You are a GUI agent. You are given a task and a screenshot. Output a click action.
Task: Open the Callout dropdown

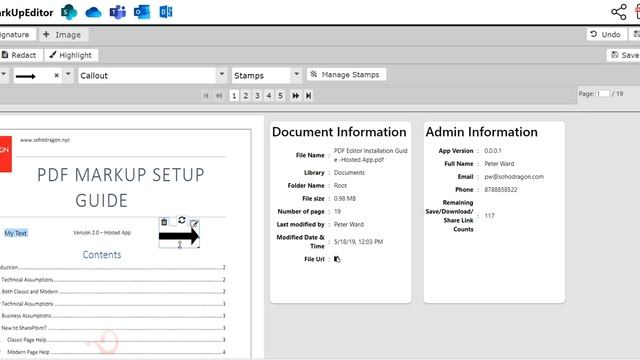coord(222,75)
